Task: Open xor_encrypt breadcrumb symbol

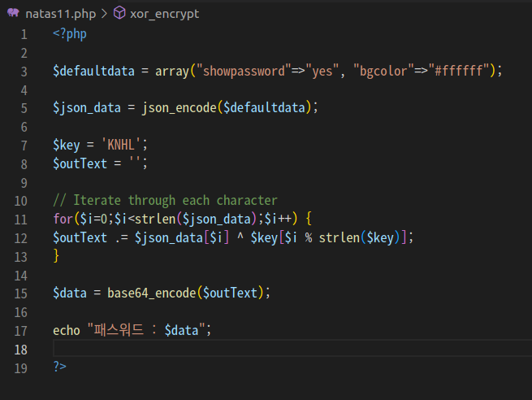Action: [x=165, y=14]
